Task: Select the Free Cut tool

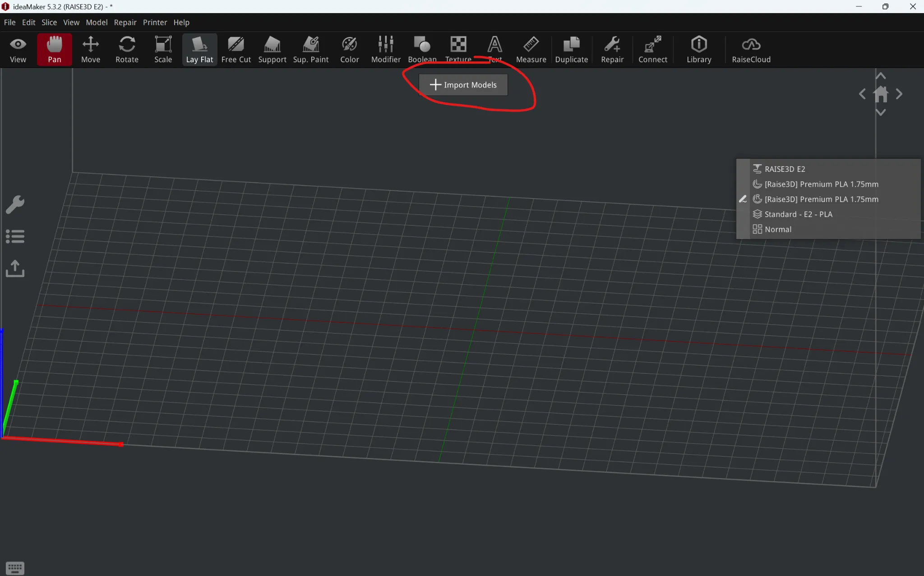Action: pyautogui.click(x=236, y=50)
